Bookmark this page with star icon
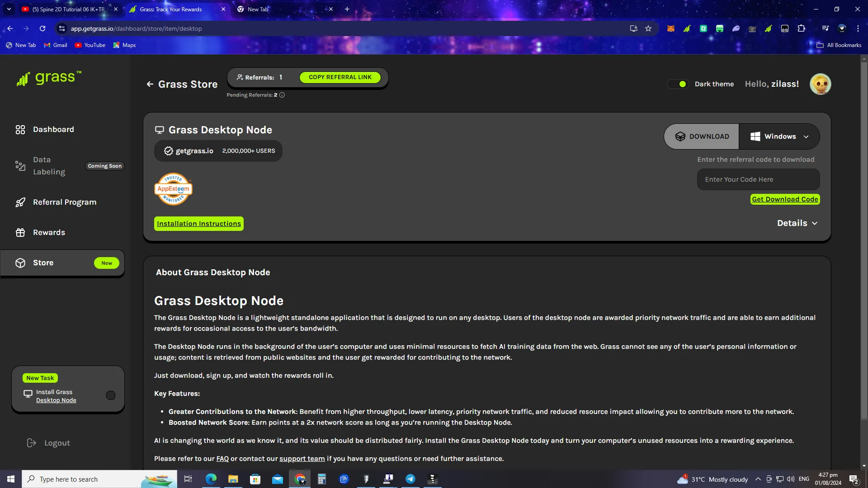Image resolution: width=868 pixels, height=488 pixels. (648, 28)
